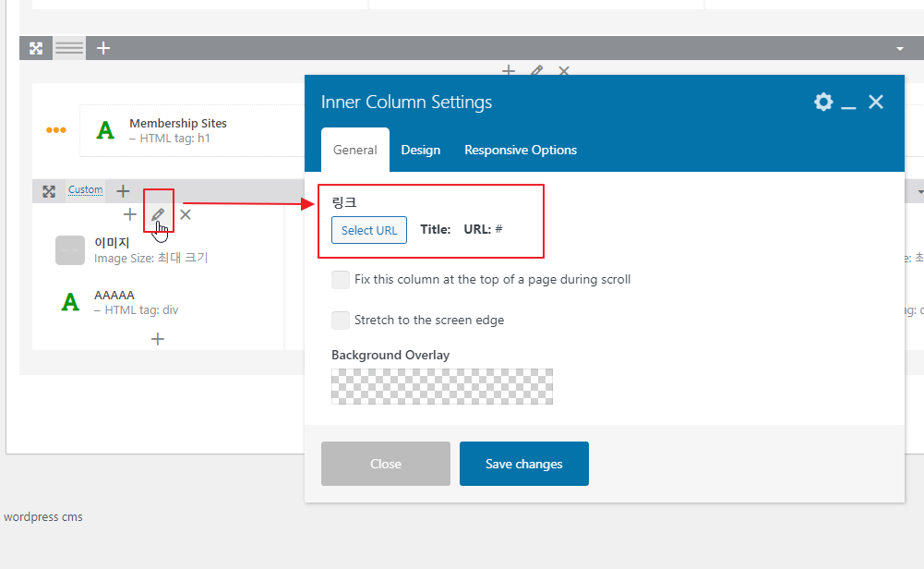Click the Select URL button

[x=369, y=230]
